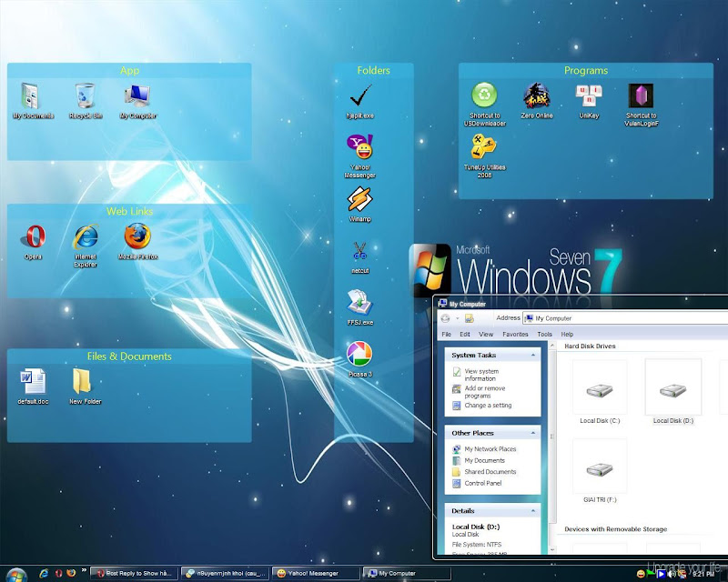Viewport: 728px width, 582px height.
Task: Open Yahoo! Messenger in Folders fence
Action: click(x=359, y=156)
